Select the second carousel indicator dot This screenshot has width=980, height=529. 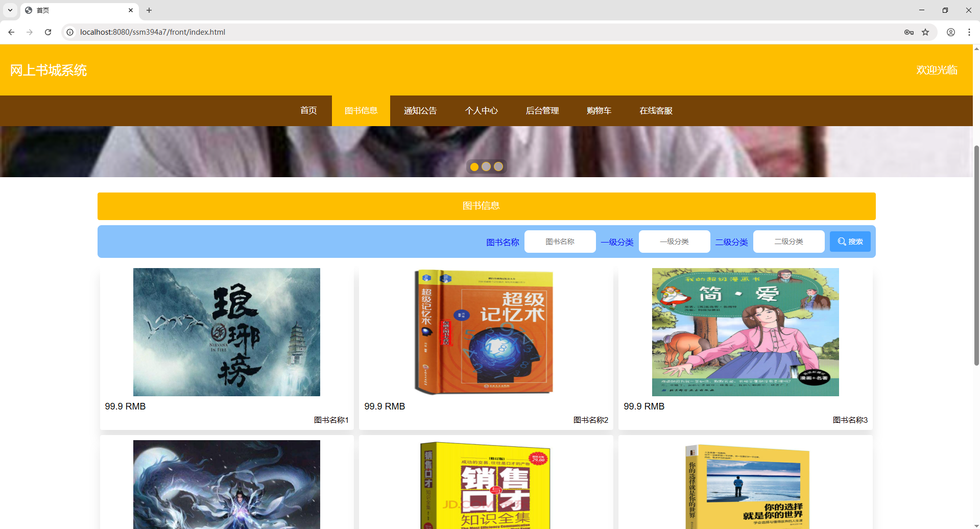[x=486, y=166]
